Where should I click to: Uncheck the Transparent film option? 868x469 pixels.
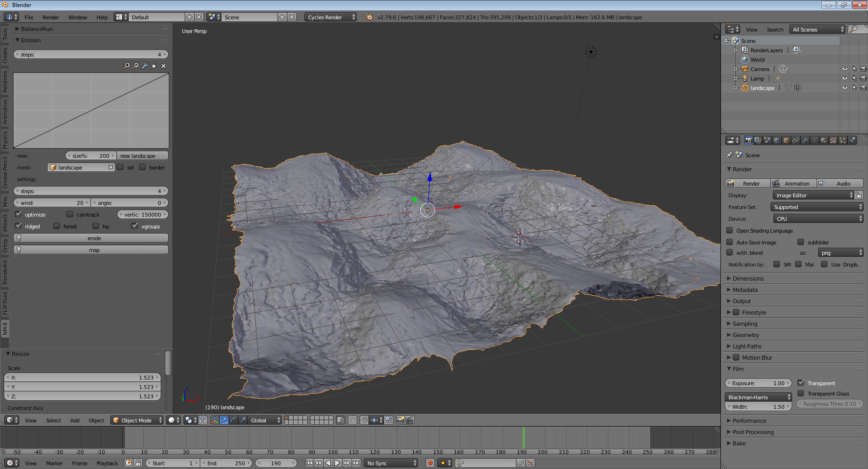tap(801, 383)
